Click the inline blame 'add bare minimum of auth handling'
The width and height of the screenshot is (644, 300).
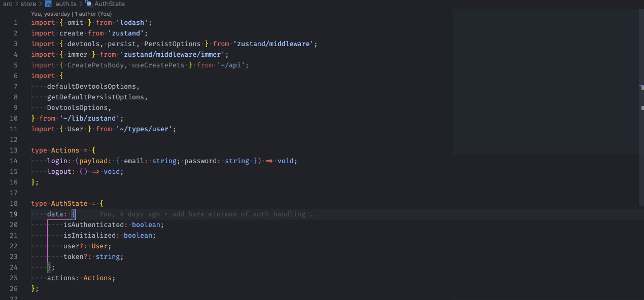click(207, 214)
